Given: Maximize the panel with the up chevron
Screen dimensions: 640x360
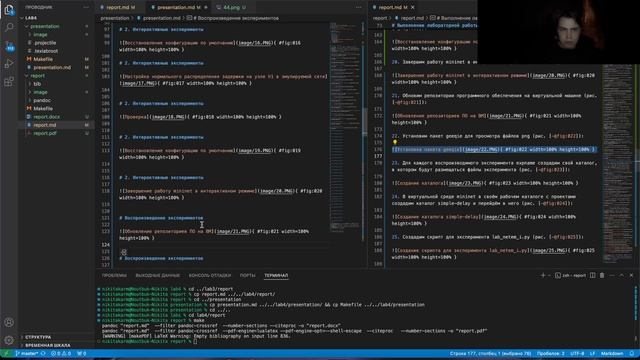Looking at the screenshot, I should click(x=622, y=276).
